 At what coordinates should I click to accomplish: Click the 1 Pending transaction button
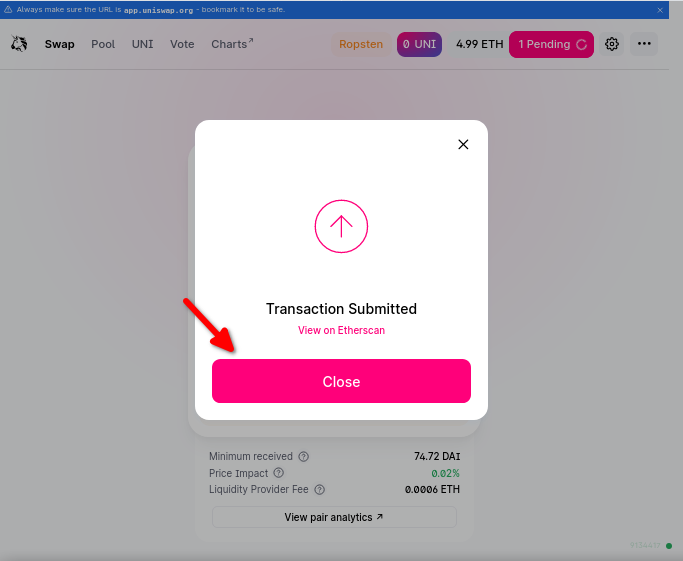(551, 44)
